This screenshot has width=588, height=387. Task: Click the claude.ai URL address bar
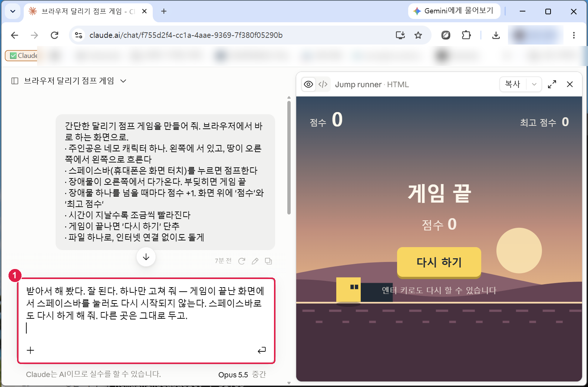(186, 35)
